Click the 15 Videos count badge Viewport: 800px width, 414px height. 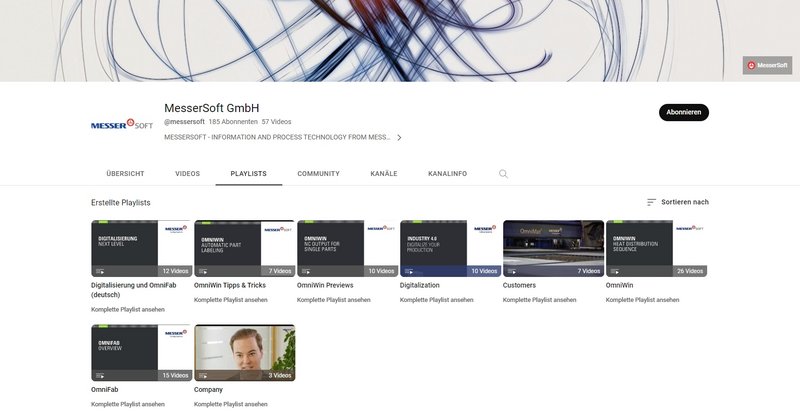coord(175,376)
